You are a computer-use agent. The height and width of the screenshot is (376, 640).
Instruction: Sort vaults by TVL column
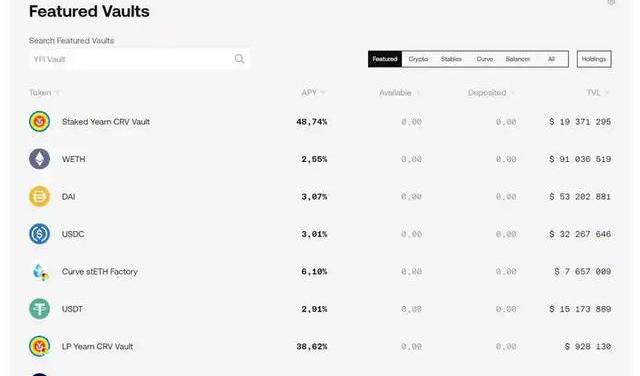point(598,93)
